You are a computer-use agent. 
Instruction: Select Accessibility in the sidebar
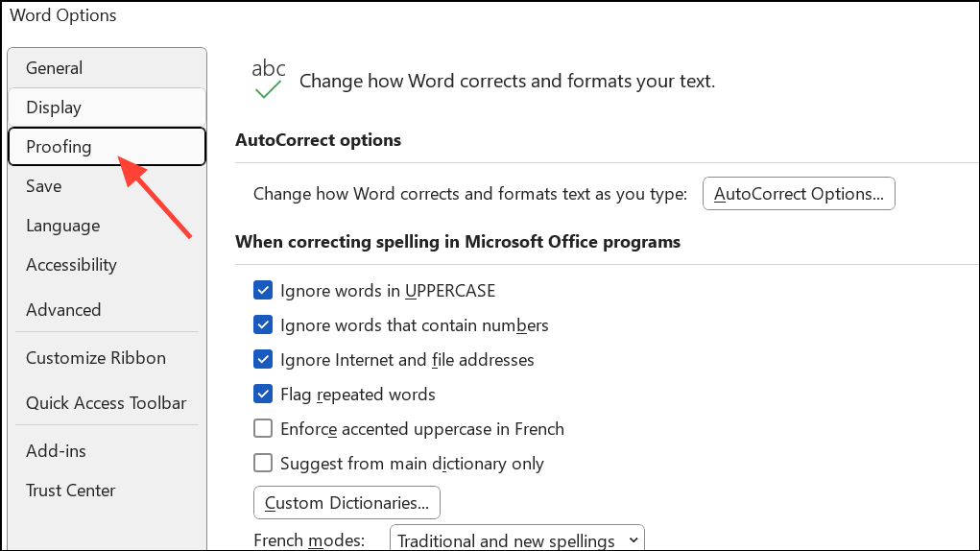(x=72, y=265)
